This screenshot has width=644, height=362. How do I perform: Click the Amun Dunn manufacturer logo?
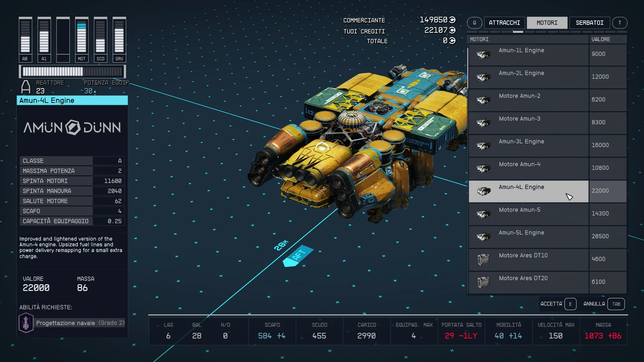click(x=72, y=127)
